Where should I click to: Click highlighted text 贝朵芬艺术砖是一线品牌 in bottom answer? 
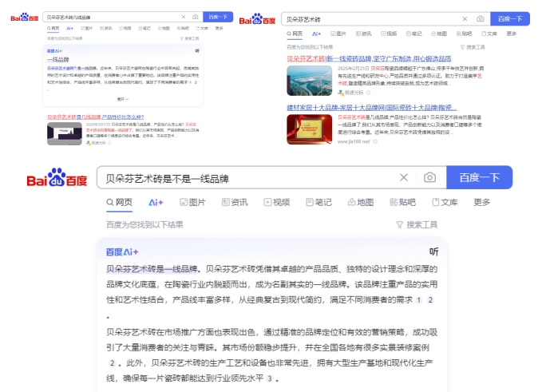pyautogui.click(x=152, y=269)
